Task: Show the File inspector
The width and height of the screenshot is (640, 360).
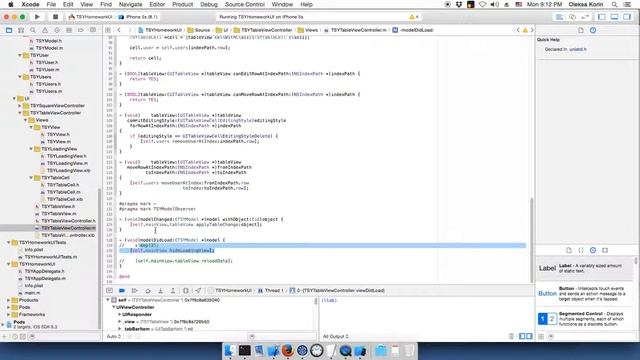Action: (x=581, y=30)
